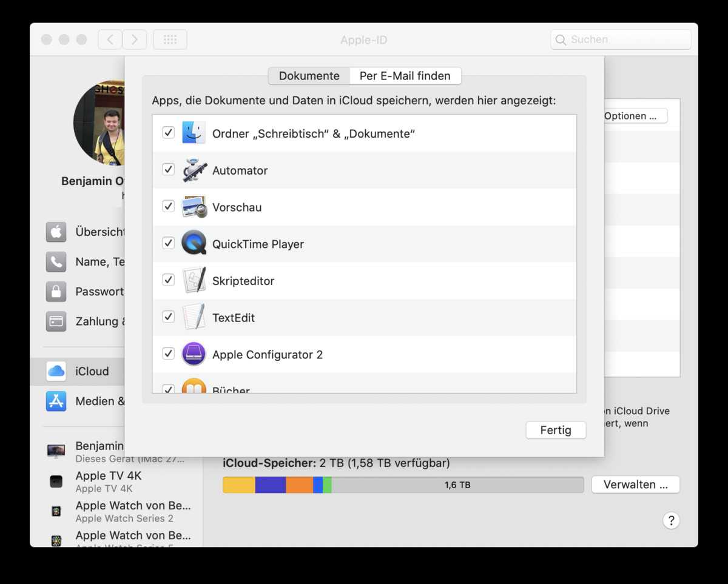Image resolution: width=728 pixels, height=584 pixels.
Task: Click the QuickTime Player label
Action: coord(258,244)
